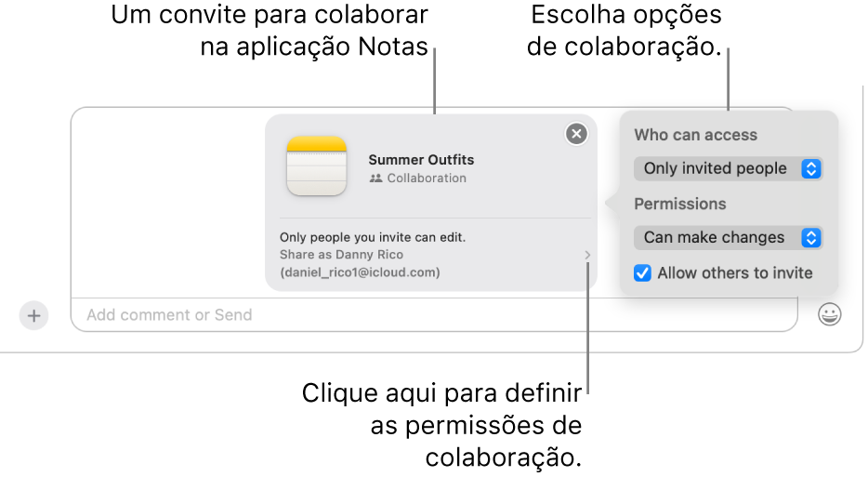This screenshot has width=868, height=477.
Task: Click the Collaboration people icon
Action: [x=375, y=179]
